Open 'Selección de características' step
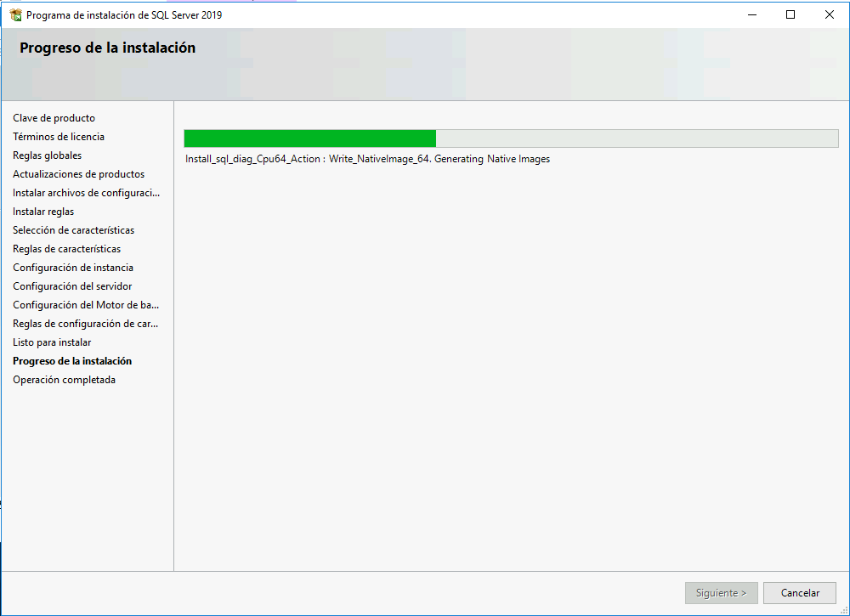 (x=74, y=230)
